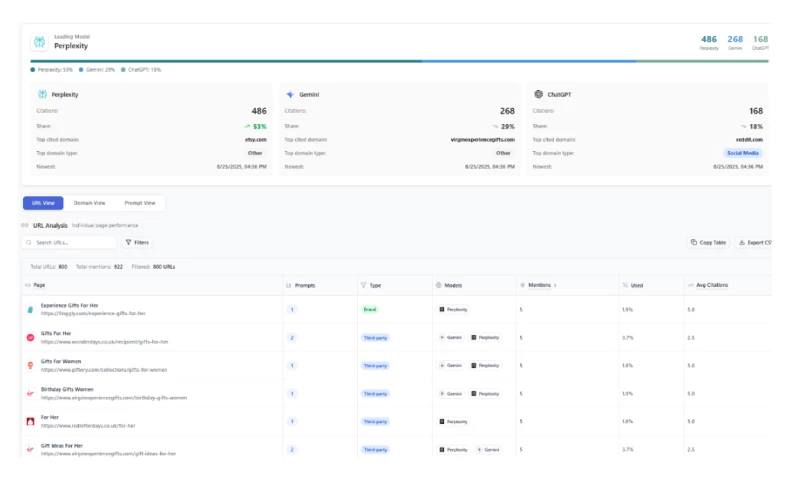Click the Giftory favicon on Gifts For Women row
This screenshot has height=480, width=800.
(x=31, y=366)
